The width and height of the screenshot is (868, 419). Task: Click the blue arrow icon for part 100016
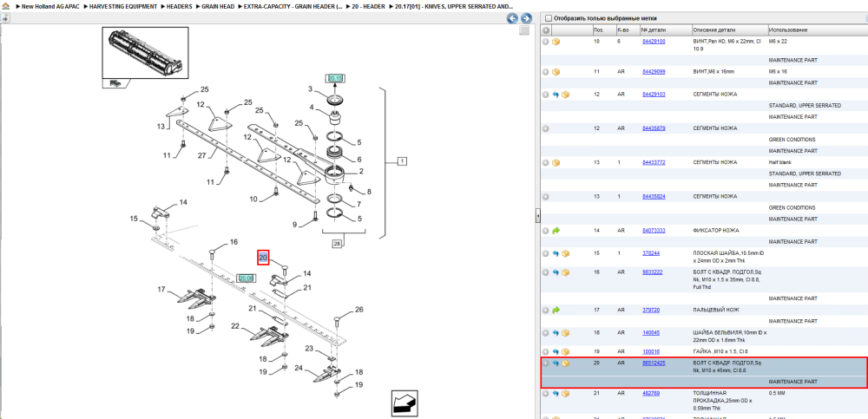pos(556,352)
